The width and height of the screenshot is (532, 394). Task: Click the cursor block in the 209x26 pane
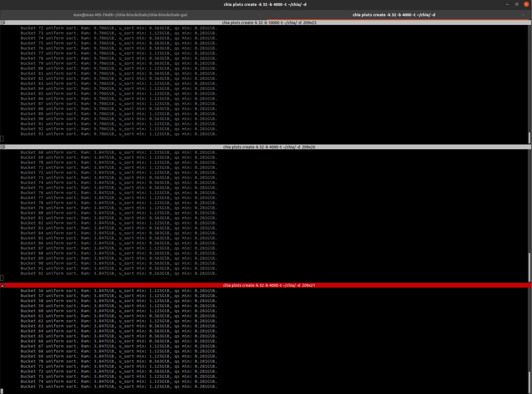(2, 278)
